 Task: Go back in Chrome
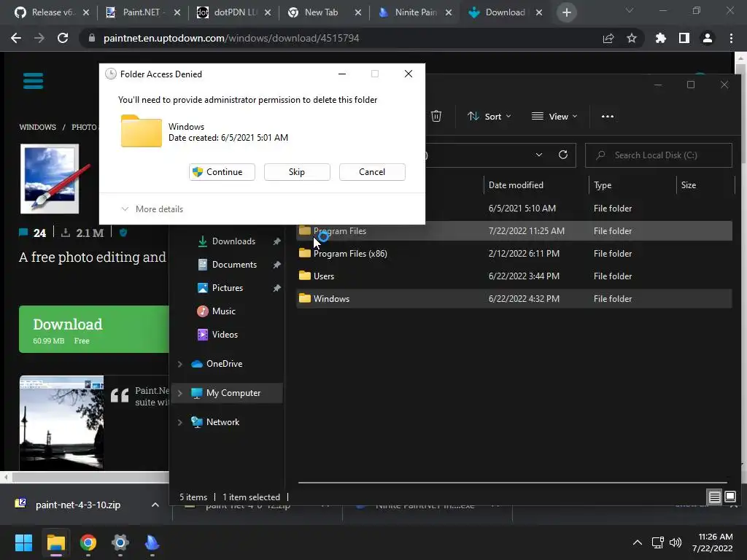point(16,38)
